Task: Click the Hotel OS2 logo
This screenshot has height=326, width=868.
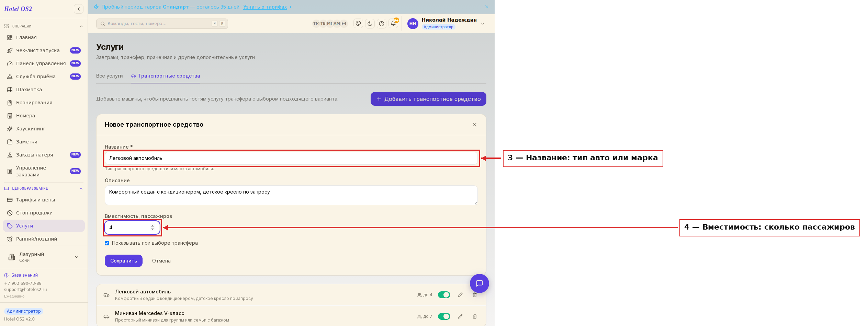Action: 18,9
